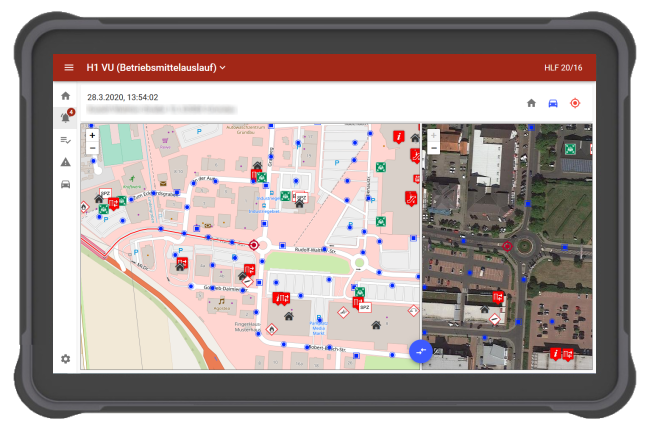Select the green assembly point marker on satellite map
This screenshot has height=439, width=650.
[571, 149]
